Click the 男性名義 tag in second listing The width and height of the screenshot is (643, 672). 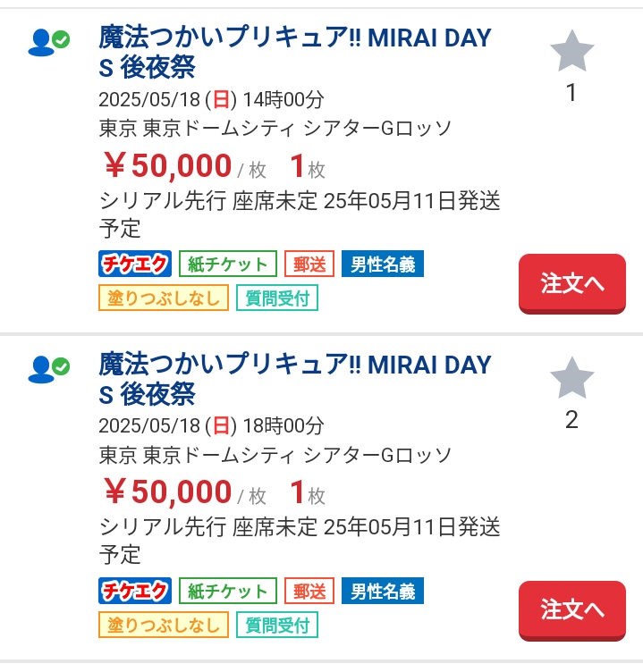pyautogui.click(x=383, y=591)
